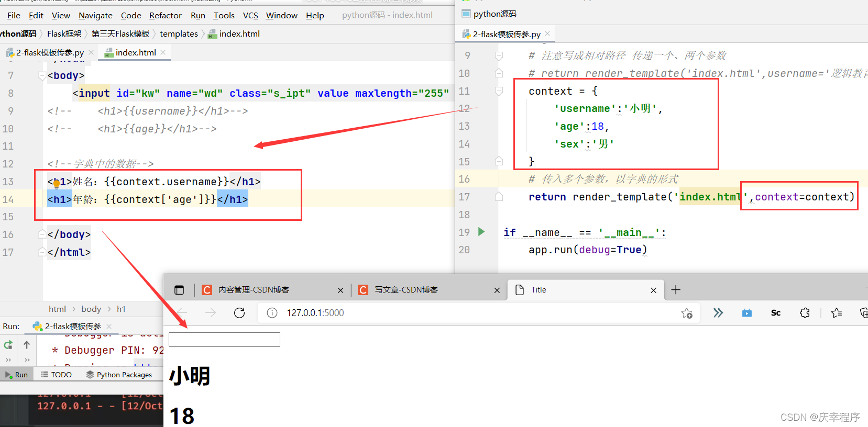Expand hidden extensions chevron icon
Image resolution: width=868 pixels, height=427 pixels.
pos(718,313)
